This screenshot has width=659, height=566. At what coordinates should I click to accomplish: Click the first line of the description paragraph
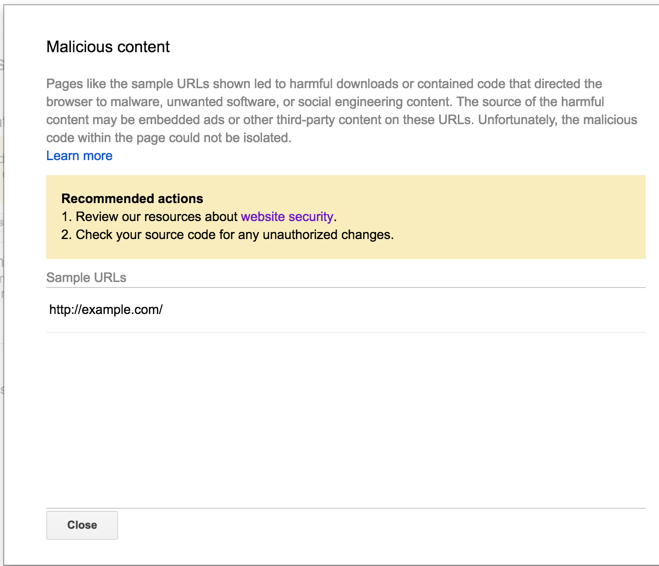pos(324,84)
